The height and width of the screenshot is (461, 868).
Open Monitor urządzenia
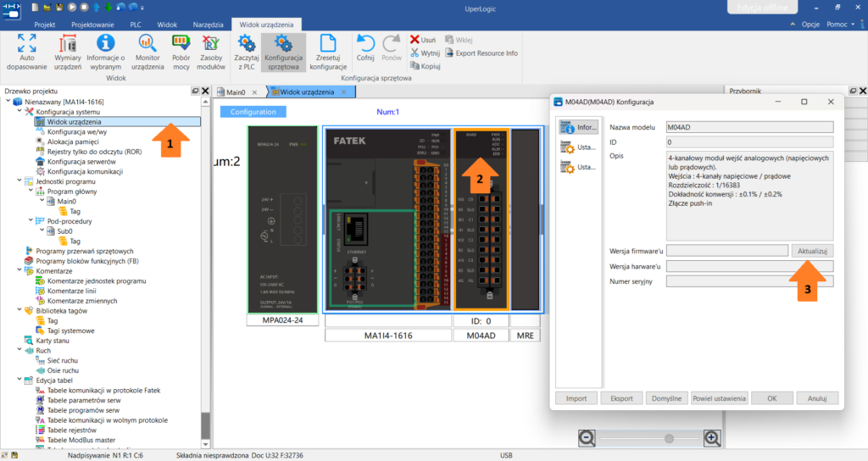tap(147, 52)
